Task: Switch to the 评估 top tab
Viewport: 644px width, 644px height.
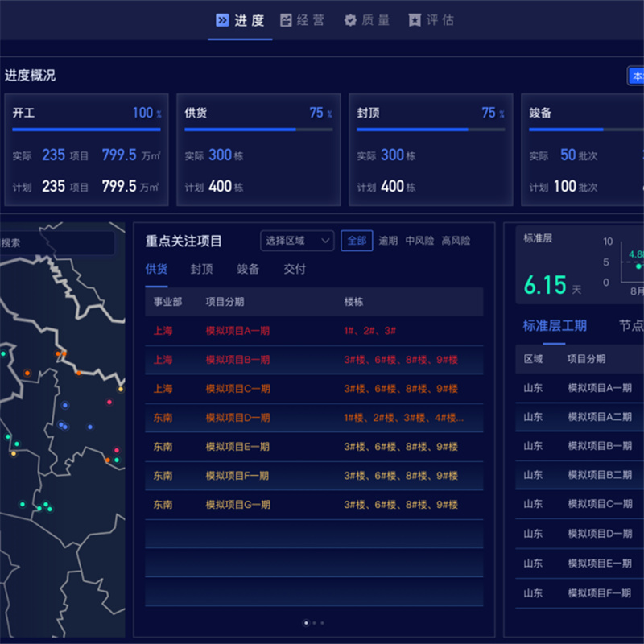Action: pos(431,20)
